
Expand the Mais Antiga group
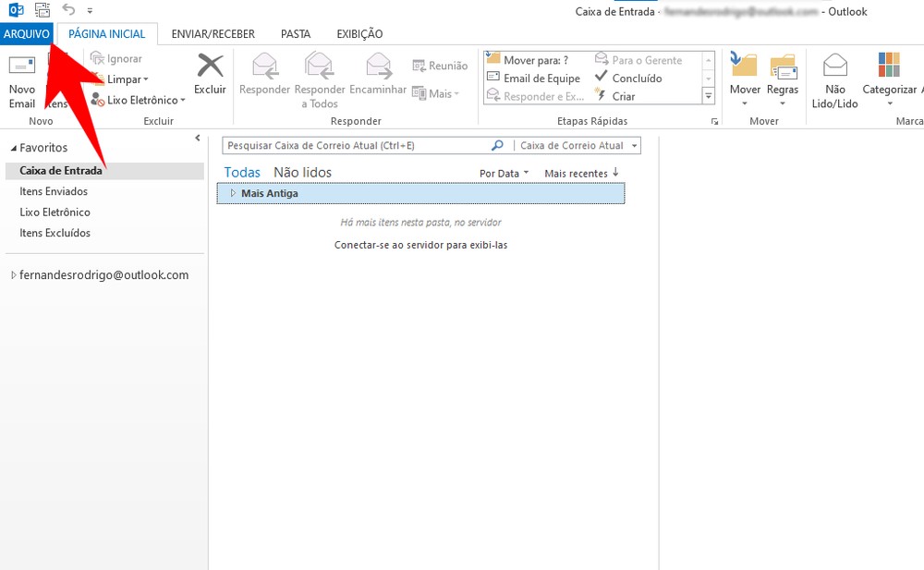[x=233, y=193]
